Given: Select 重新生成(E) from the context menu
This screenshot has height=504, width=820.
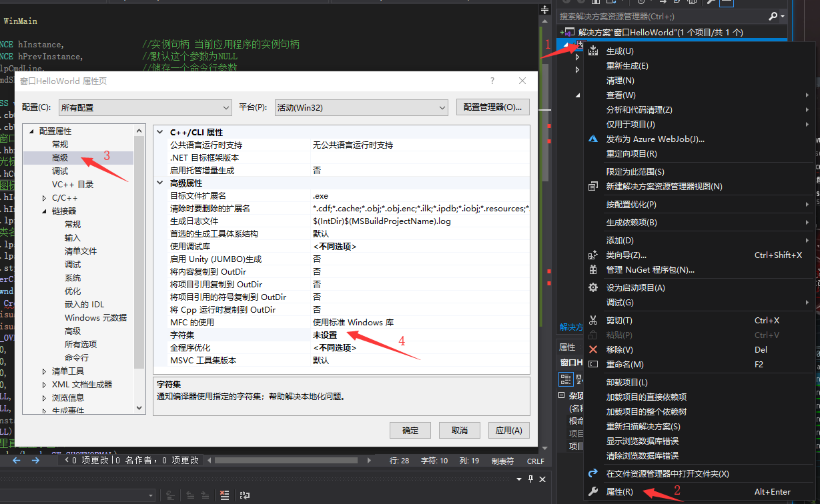Looking at the screenshot, I should click(621, 65).
